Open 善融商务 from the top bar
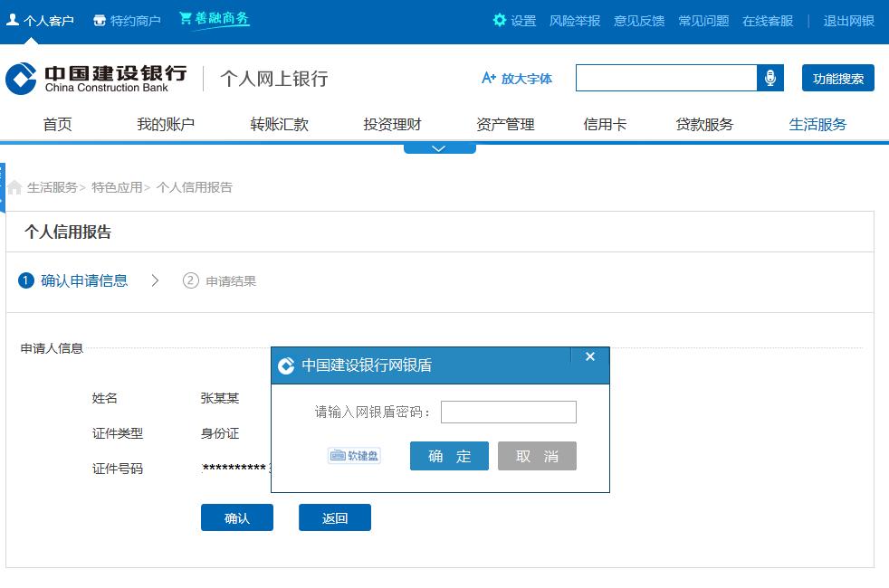 tap(214, 17)
